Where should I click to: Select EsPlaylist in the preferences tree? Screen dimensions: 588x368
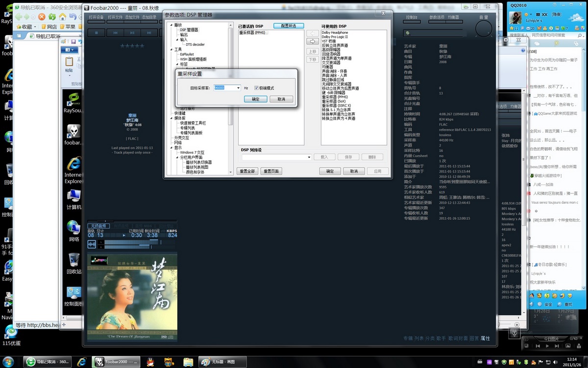tap(187, 54)
